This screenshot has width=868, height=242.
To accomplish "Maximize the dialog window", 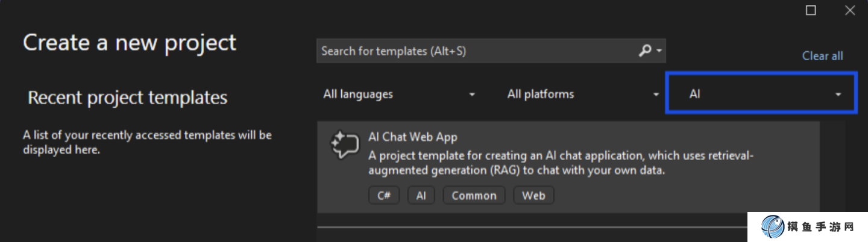I will (811, 10).
